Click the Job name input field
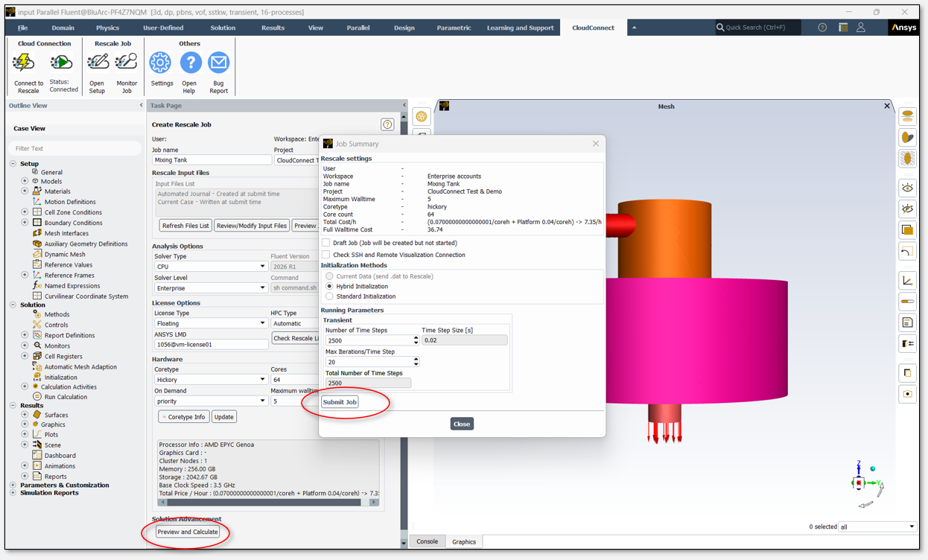The image size is (928, 560). [x=212, y=160]
